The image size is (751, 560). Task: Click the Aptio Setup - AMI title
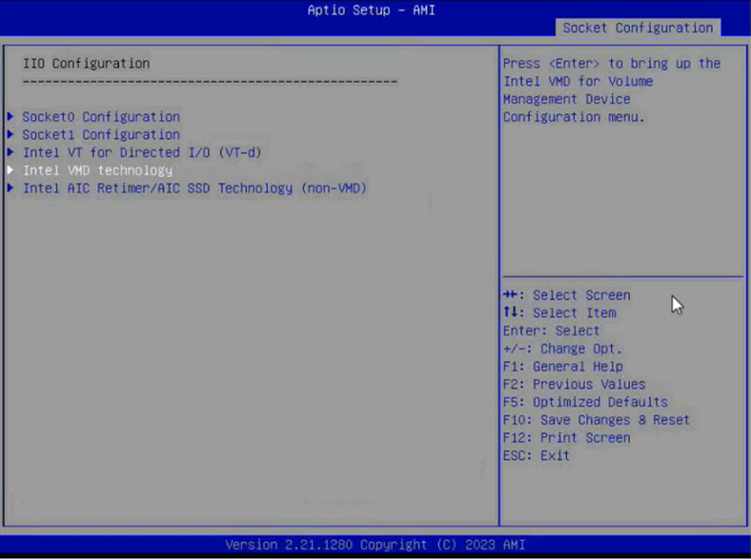pos(371,10)
